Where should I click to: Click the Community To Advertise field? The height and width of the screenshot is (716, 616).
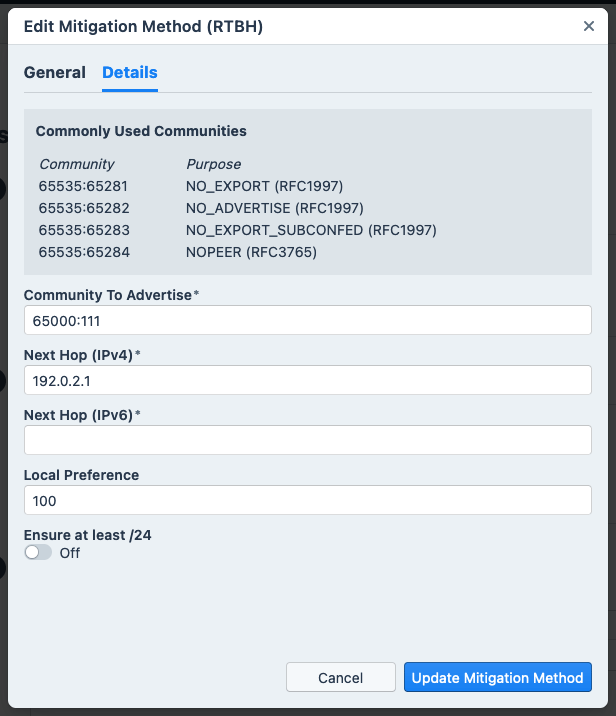(x=307, y=321)
